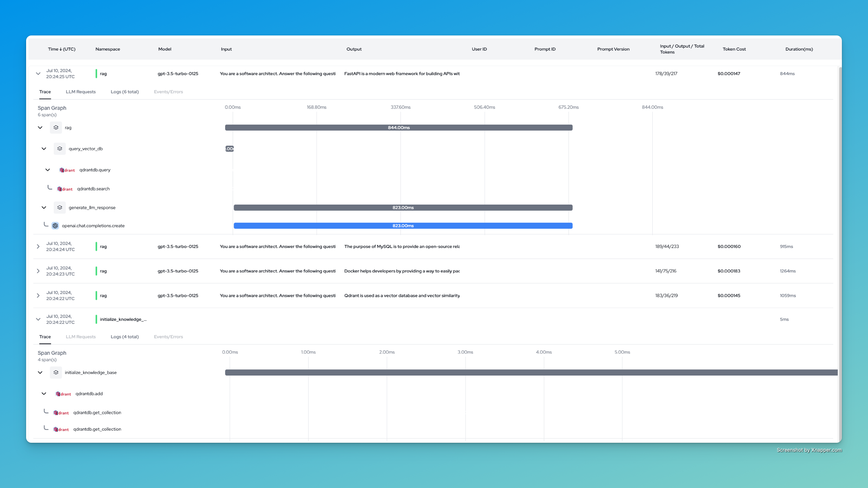Viewport: 868px width, 488px height.
Task: Sort by Time (UTC) column header
Action: (62, 49)
